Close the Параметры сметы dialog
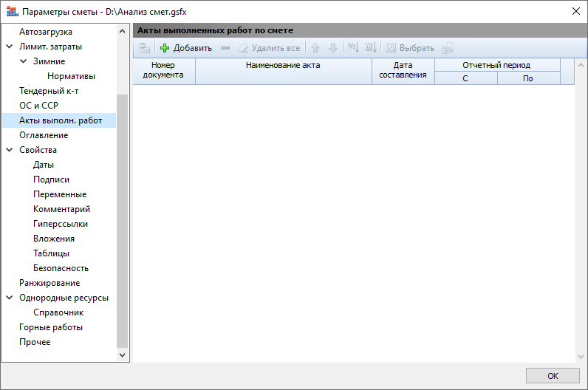Screen dimensions: 588x390 tap(576, 11)
